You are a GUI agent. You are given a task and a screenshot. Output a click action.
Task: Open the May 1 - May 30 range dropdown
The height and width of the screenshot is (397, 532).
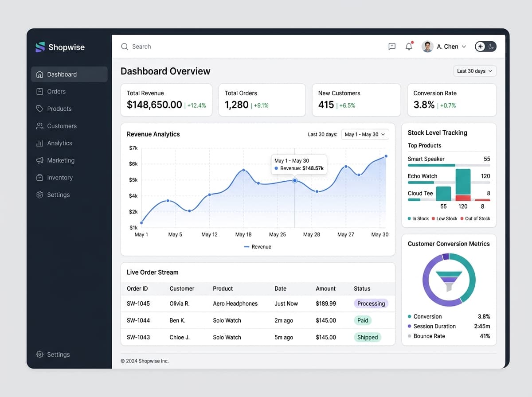[x=365, y=134]
